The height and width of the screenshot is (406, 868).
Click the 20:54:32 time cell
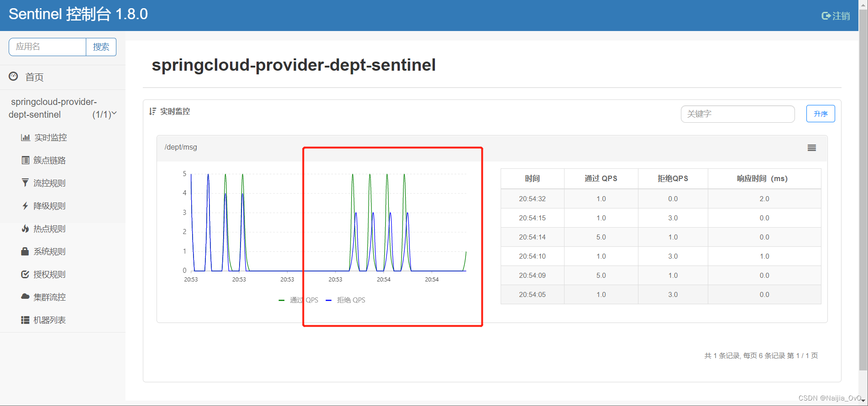click(x=532, y=199)
